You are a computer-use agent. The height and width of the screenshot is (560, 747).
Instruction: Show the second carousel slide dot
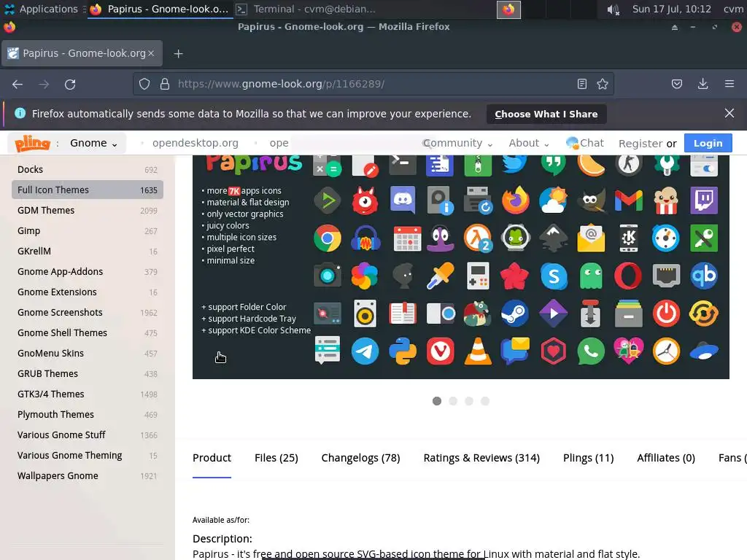pyautogui.click(x=452, y=401)
